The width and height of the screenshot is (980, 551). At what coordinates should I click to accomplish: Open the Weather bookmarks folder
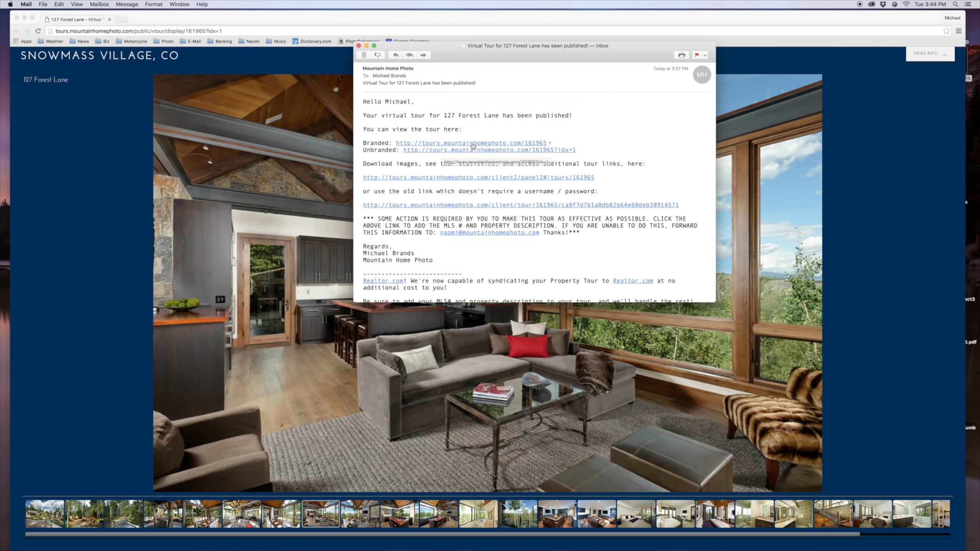[51, 41]
